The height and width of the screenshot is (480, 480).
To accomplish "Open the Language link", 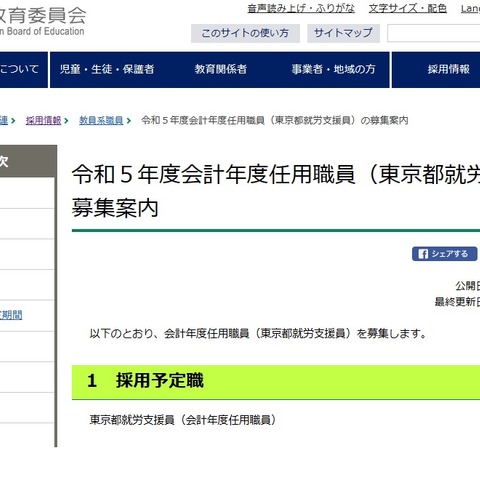I will (470, 9).
